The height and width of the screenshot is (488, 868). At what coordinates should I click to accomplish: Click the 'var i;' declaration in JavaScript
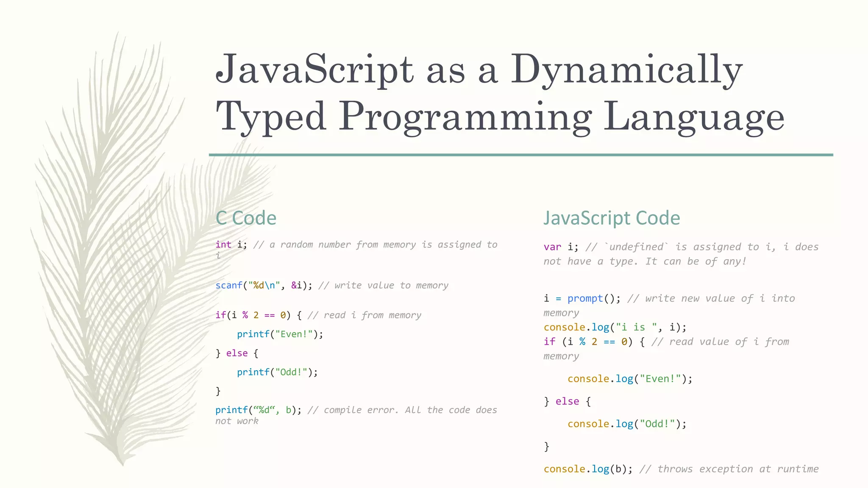(561, 247)
